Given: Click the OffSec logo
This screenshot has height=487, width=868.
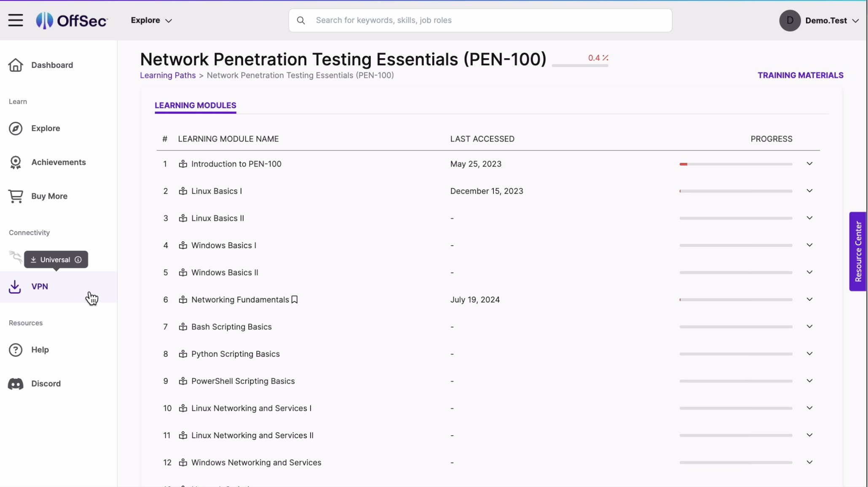Looking at the screenshot, I should coord(72,20).
